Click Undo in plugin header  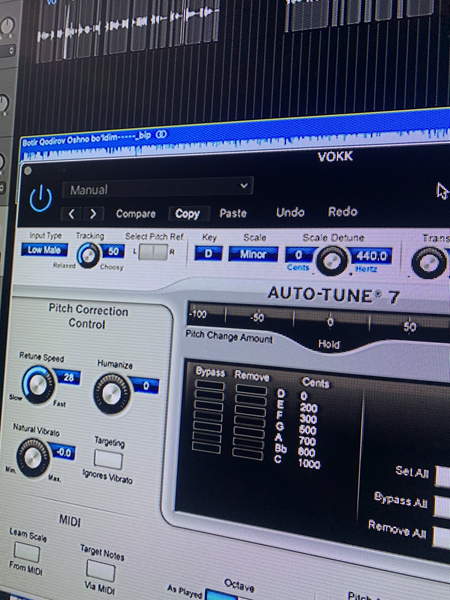[x=290, y=212]
